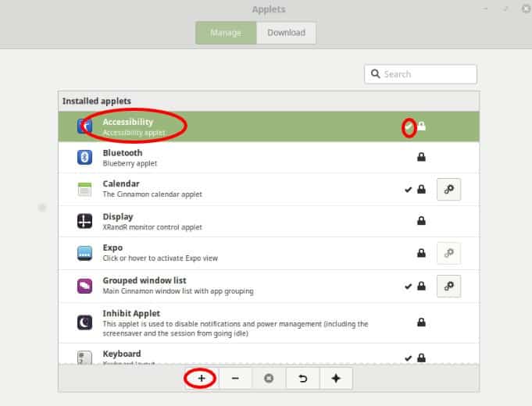
Task: Click the reset undo-arrow button
Action: tap(302, 378)
